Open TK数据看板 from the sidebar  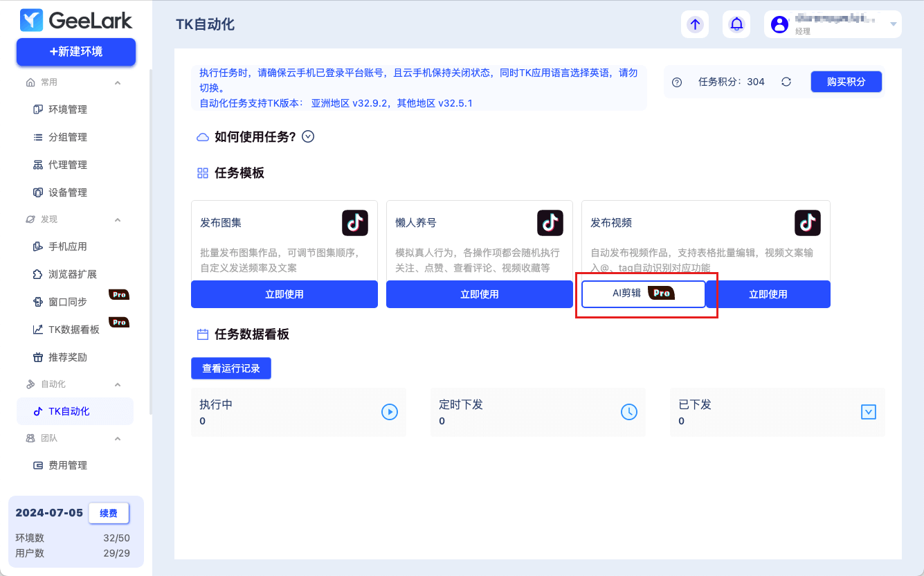[x=73, y=330]
